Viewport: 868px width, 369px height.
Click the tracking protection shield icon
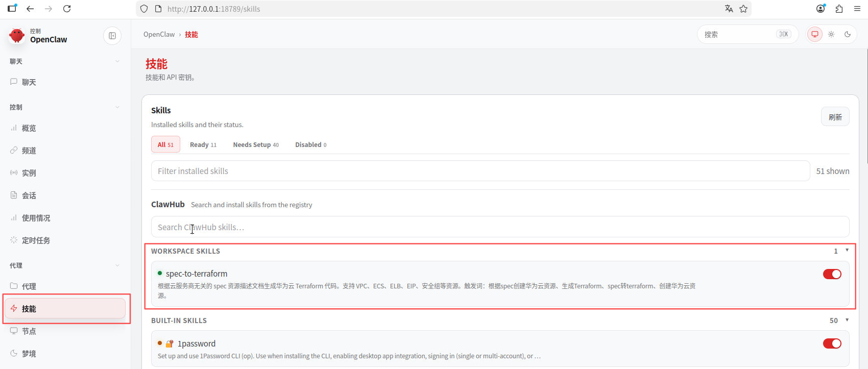(x=144, y=9)
